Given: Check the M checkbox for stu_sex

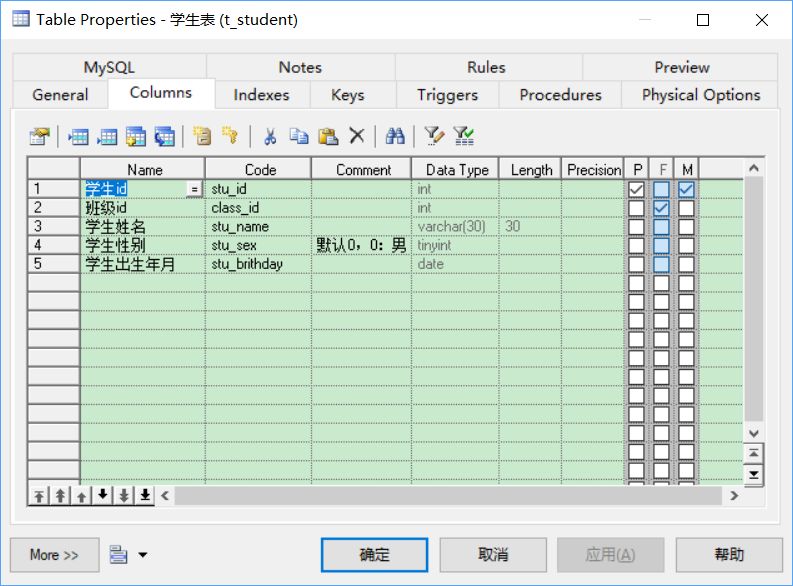Looking at the screenshot, I should pos(686,245).
